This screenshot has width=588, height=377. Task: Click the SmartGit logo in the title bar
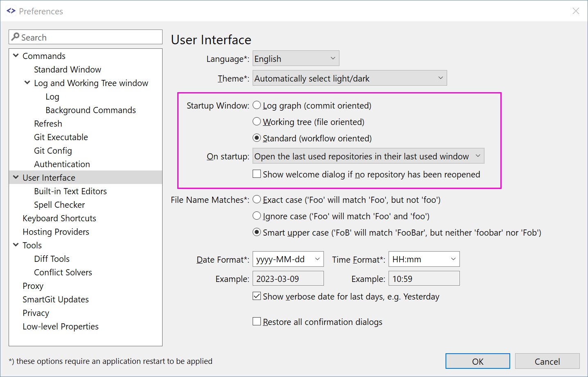(x=11, y=11)
